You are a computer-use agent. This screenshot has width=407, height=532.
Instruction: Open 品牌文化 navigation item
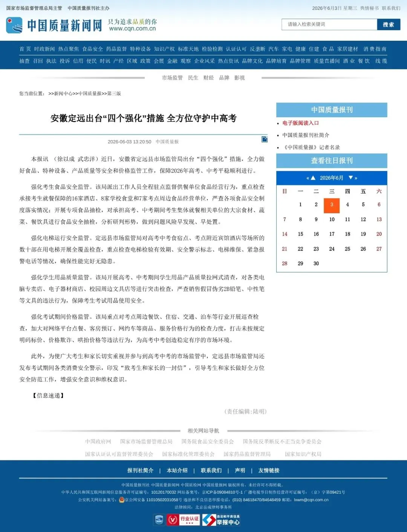click(252, 61)
